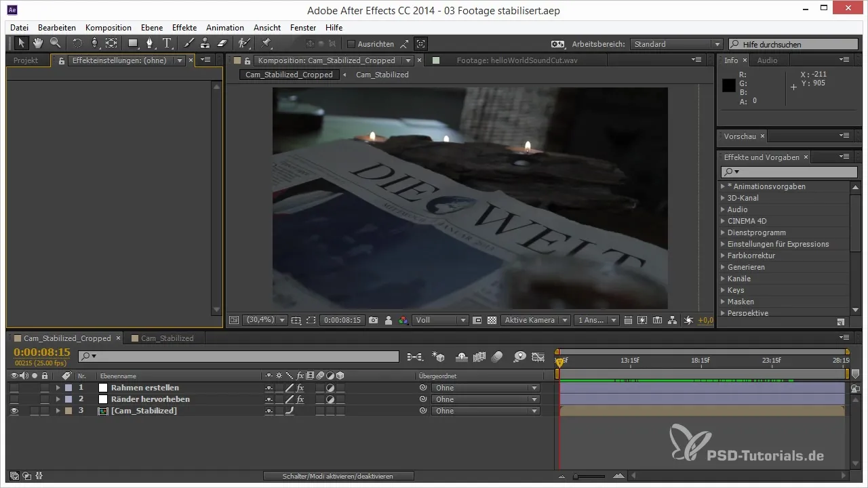Select the Eraser tool
868x488 pixels.
click(x=221, y=43)
